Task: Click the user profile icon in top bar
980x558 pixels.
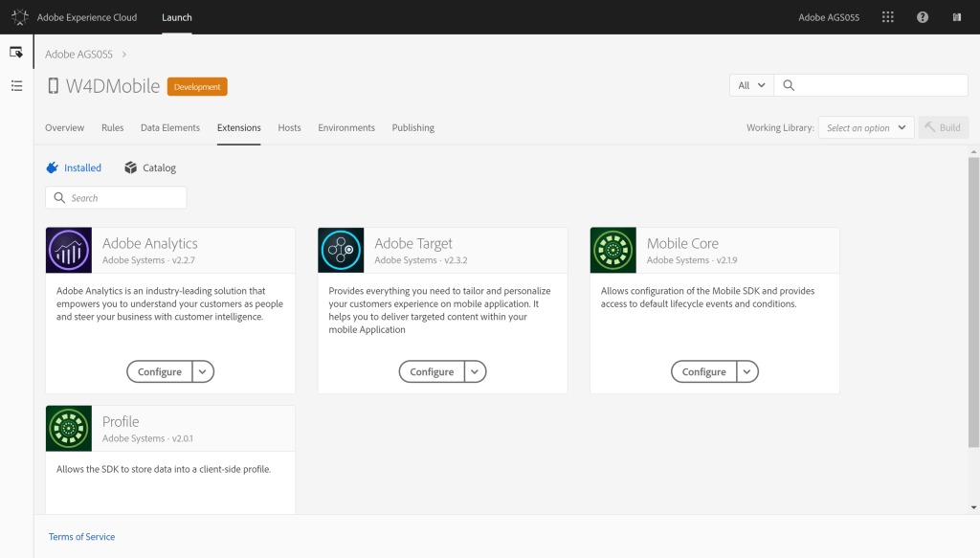Action: click(957, 17)
